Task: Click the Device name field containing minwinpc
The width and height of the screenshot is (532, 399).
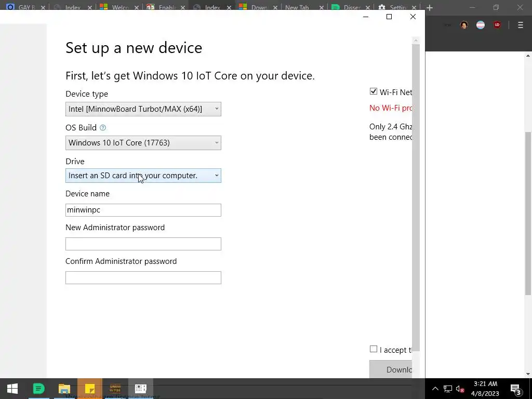Action: click(143, 210)
